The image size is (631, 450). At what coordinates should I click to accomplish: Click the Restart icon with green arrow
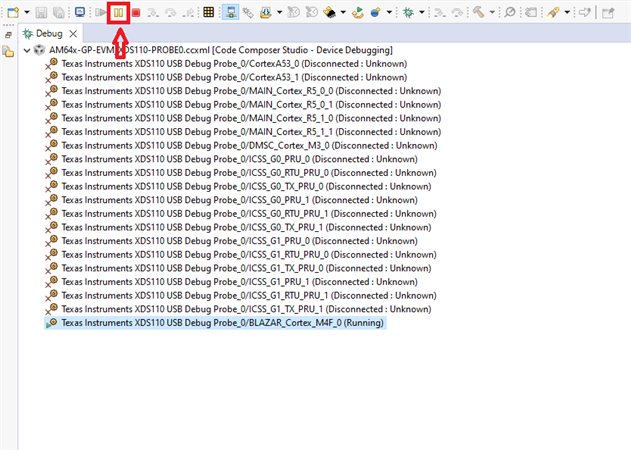tap(357, 13)
